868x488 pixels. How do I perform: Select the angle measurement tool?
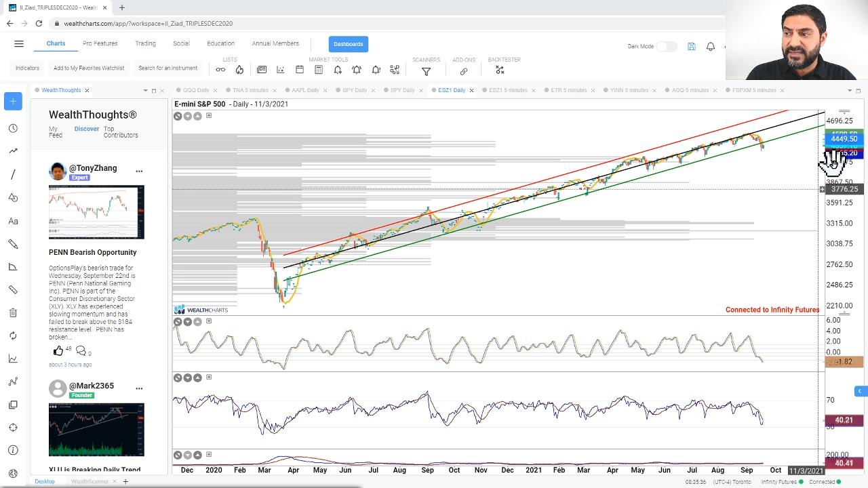[13, 267]
